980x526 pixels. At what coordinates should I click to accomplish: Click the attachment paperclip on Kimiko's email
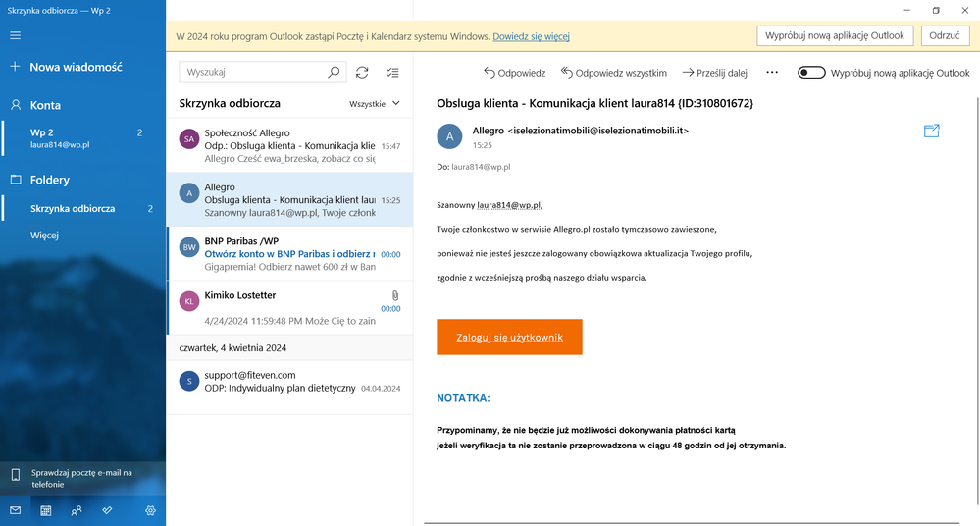(x=395, y=295)
